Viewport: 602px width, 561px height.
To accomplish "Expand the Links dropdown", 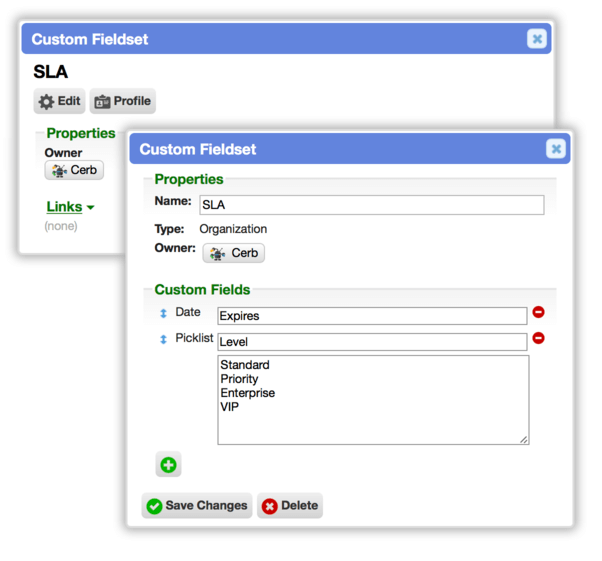I will pyautogui.click(x=91, y=208).
